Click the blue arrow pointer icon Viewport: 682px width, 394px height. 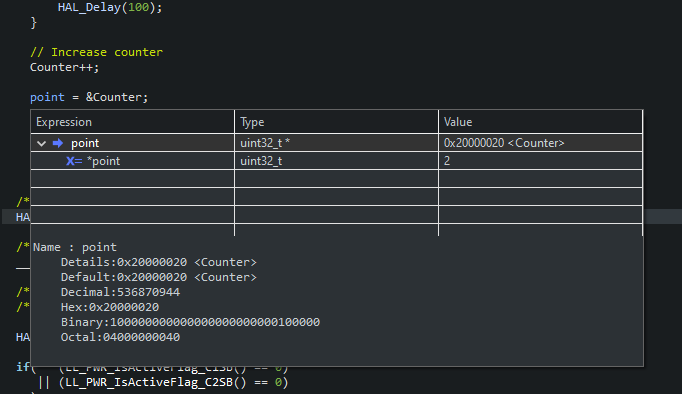[x=58, y=143]
